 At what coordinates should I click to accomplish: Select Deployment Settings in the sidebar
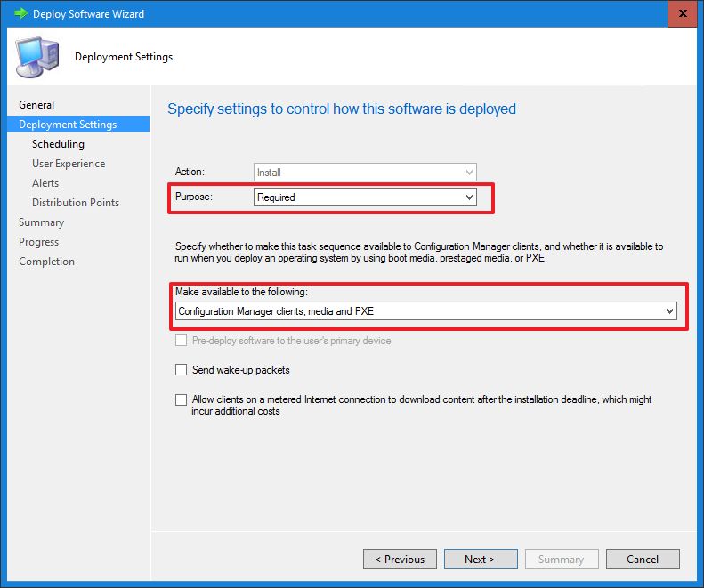pos(68,125)
